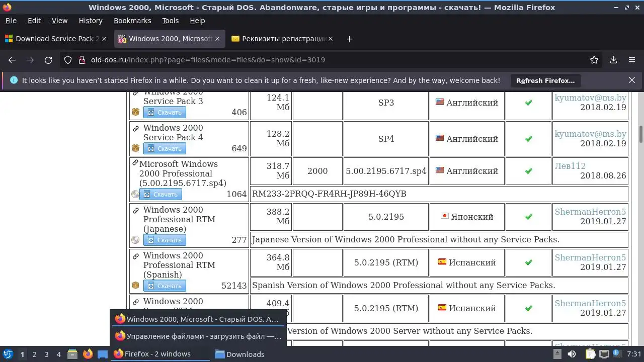Open the Help menu
Screen dimensions: 644x362
click(197, 21)
